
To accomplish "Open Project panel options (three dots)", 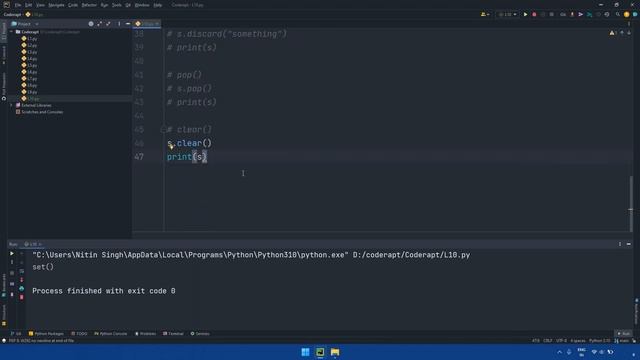I will pyautogui.click(x=119, y=24).
